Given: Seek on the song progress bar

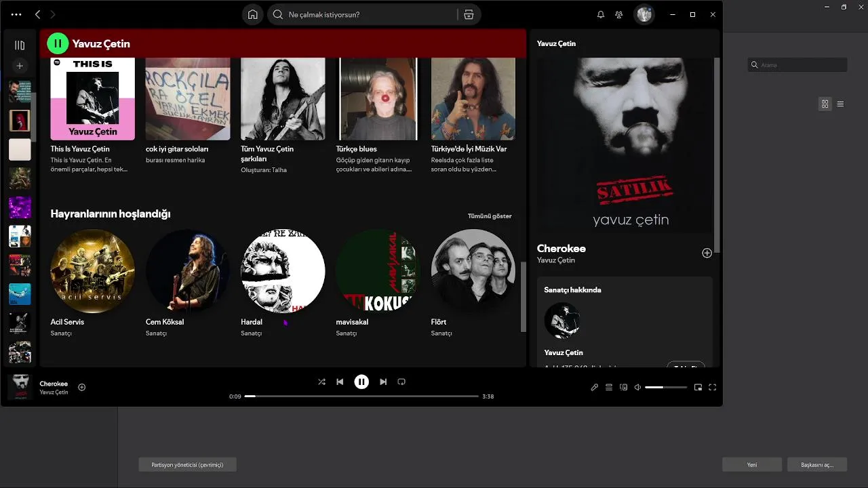Looking at the screenshot, I should tap(361, 396).
